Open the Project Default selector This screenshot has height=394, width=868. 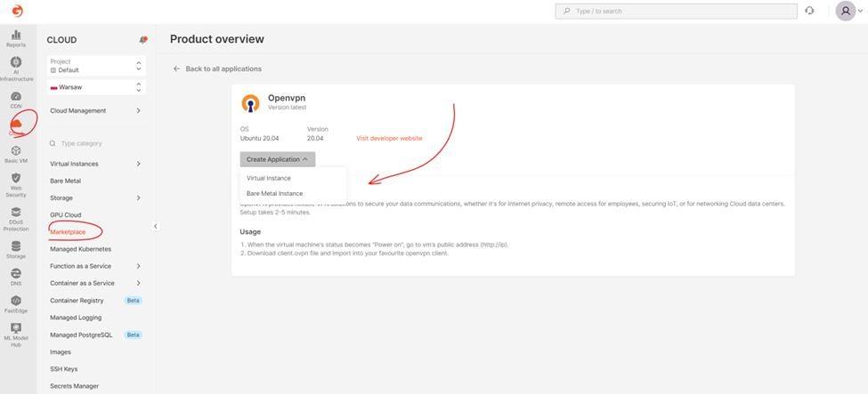(x=96, y=66)
